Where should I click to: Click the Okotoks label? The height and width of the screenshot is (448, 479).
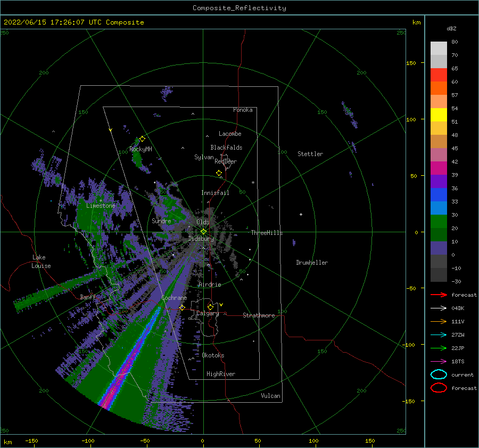(213, 355)
